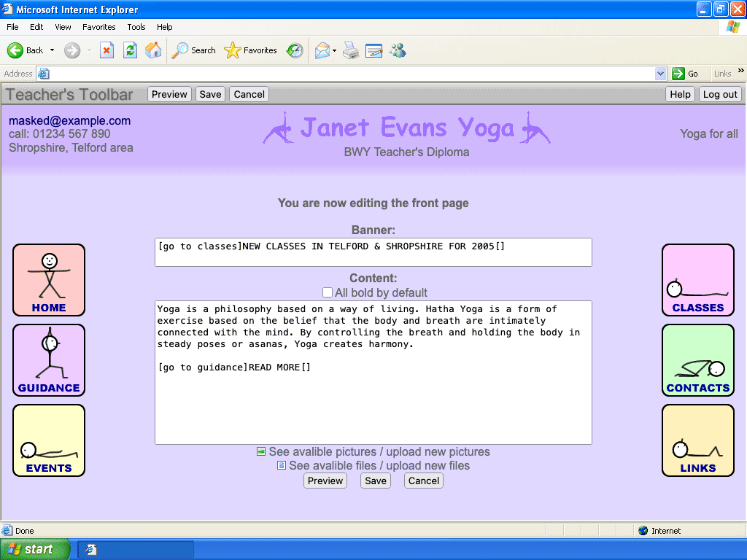Click the Edit page icon

coord(374,50)
